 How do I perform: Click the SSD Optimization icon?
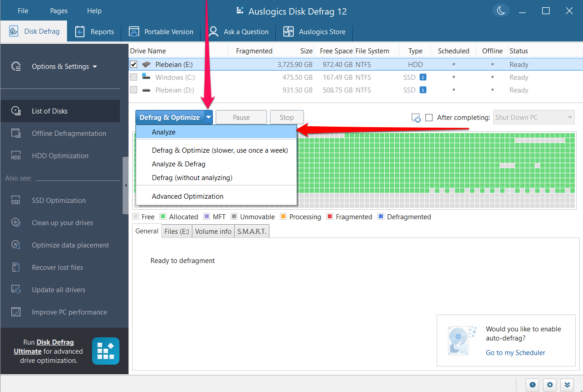click(15, 200)
